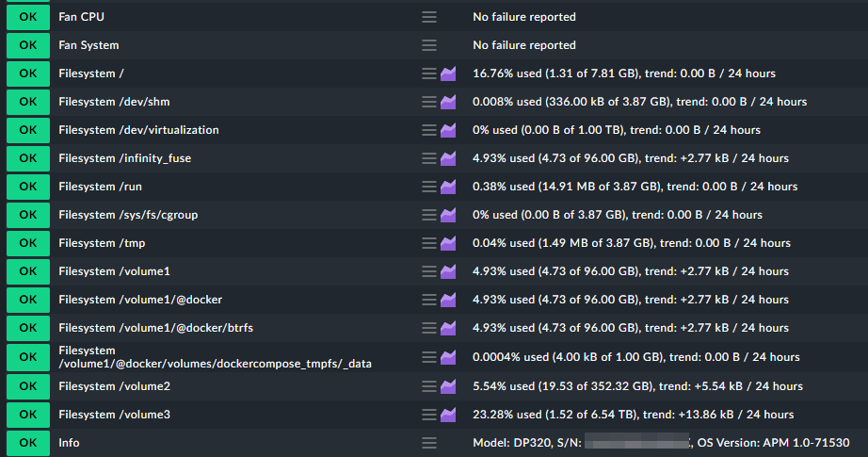Open the Filesystem /volume1/@docker/btrfs service link
This screenshot has height=457, width=868.
coord(156,328)
